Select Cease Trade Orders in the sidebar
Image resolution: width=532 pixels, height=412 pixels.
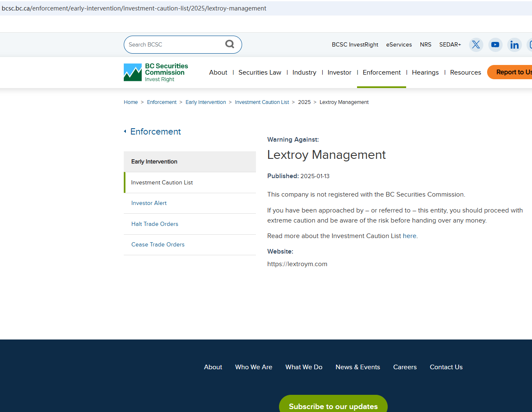pos(190,245)
